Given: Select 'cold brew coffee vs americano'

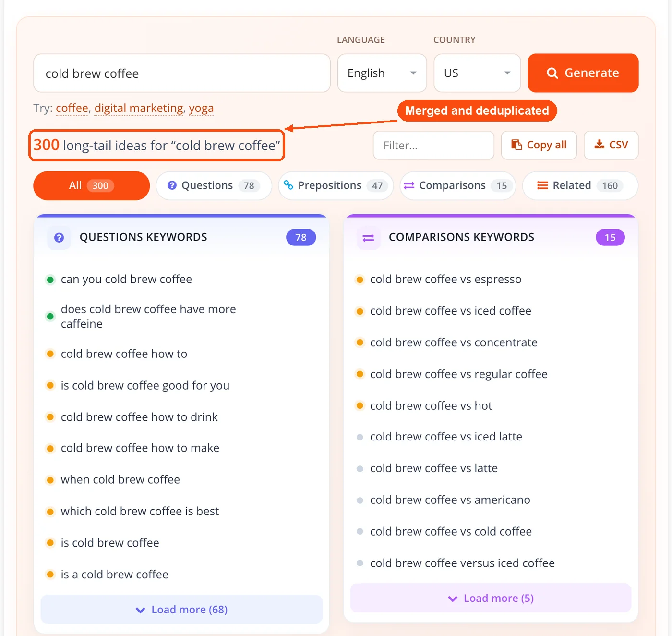Looking at the screenshot, I should click(450, 500).
